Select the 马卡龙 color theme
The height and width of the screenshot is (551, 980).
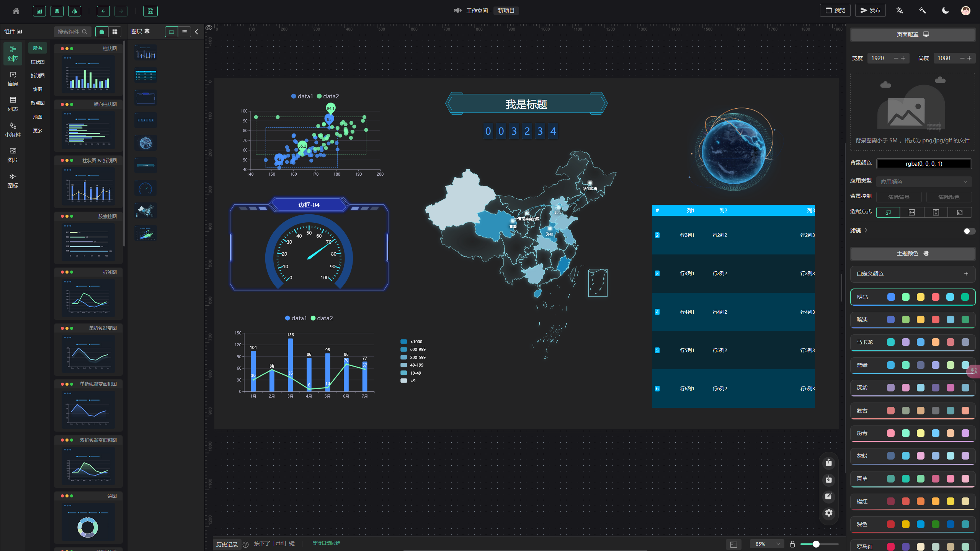pos(913,342)
